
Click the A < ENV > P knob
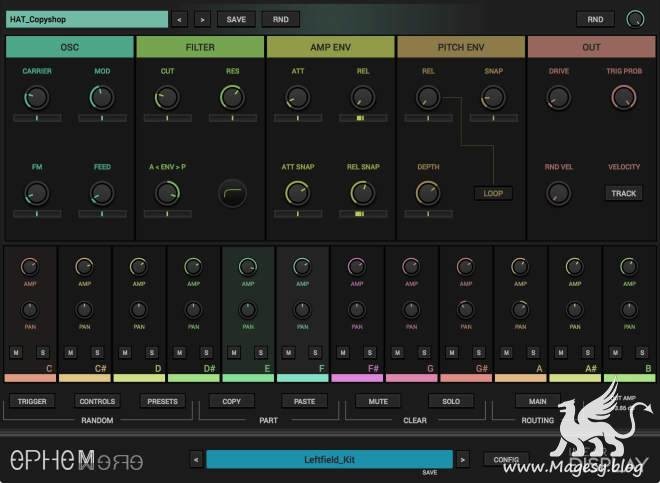[x=168, y=193]
